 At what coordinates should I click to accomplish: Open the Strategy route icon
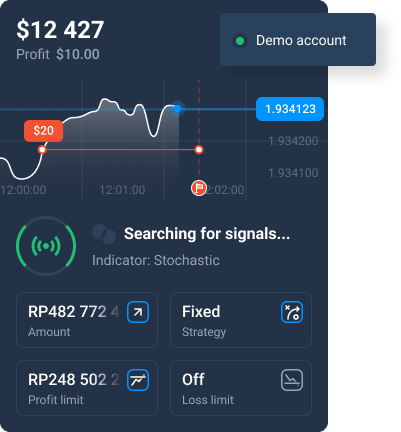292,312
